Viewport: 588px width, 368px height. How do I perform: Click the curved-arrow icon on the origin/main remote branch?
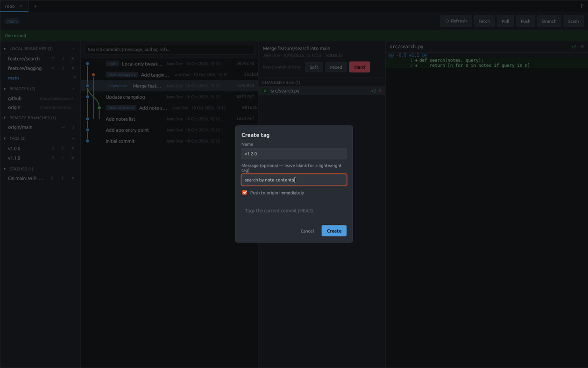[x=73, y=127]
